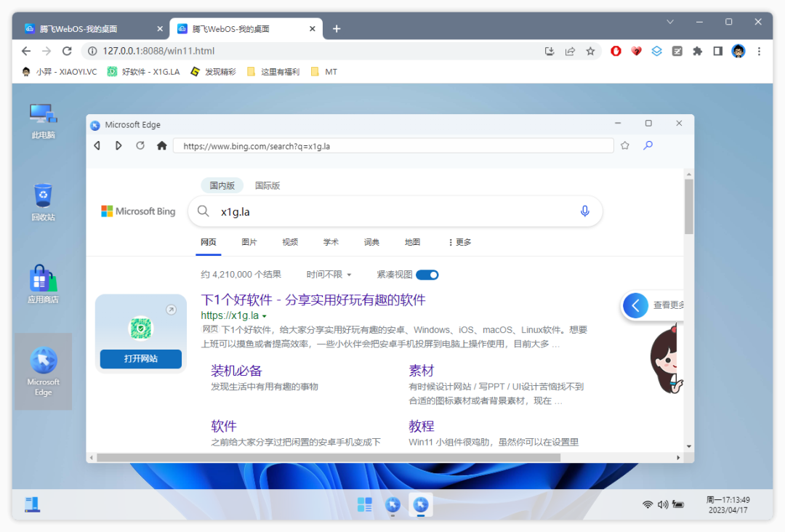Image resolution: width=785 pixels, height=532 pixels.
Task: Open the Windows start menu on WebOS taskbar
Action: click(x=364, y=504)
